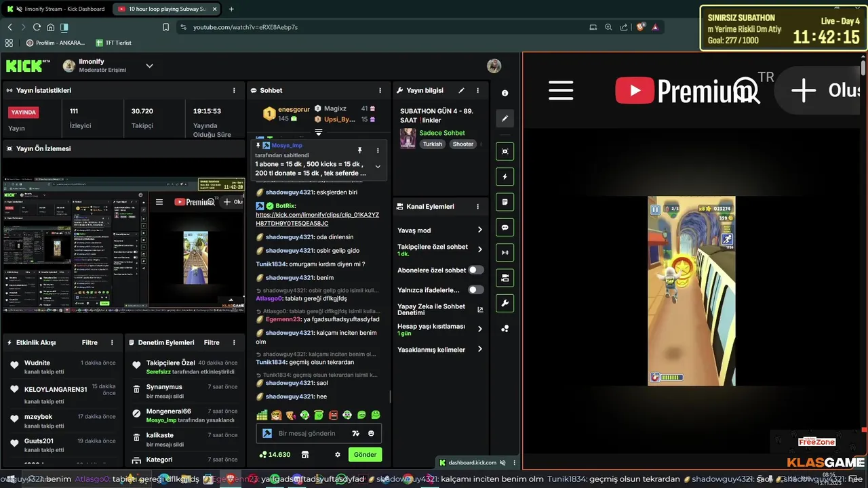Bookmark this page in the address bar
Image resolution: width=868 pixels, height=488 pixels.
(166, 27)
